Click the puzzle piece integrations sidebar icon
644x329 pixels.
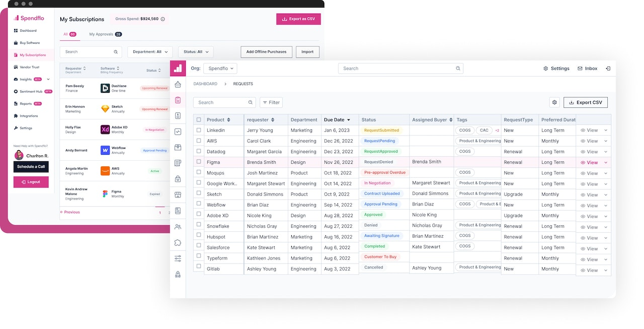178,242
